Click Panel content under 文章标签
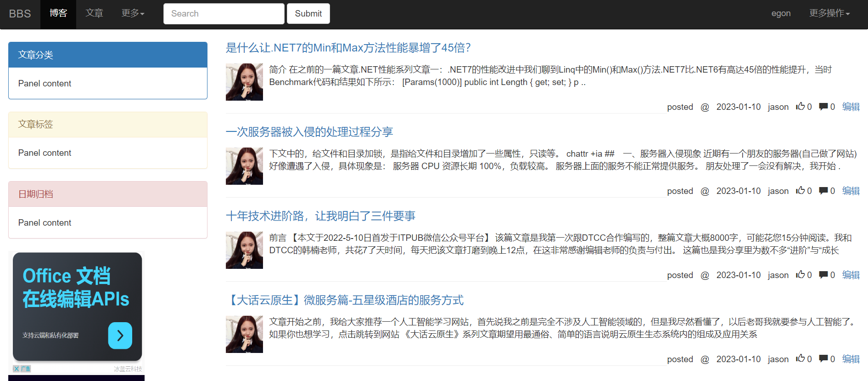This screenshot has height=381, width=868. [45, 153]
